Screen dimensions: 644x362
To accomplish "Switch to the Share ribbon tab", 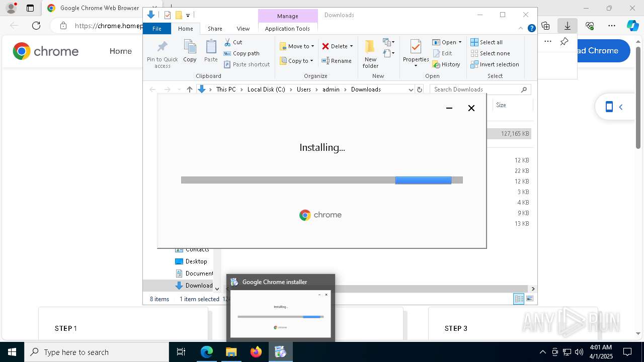I will pyautogui.click(x=215, y=29).
